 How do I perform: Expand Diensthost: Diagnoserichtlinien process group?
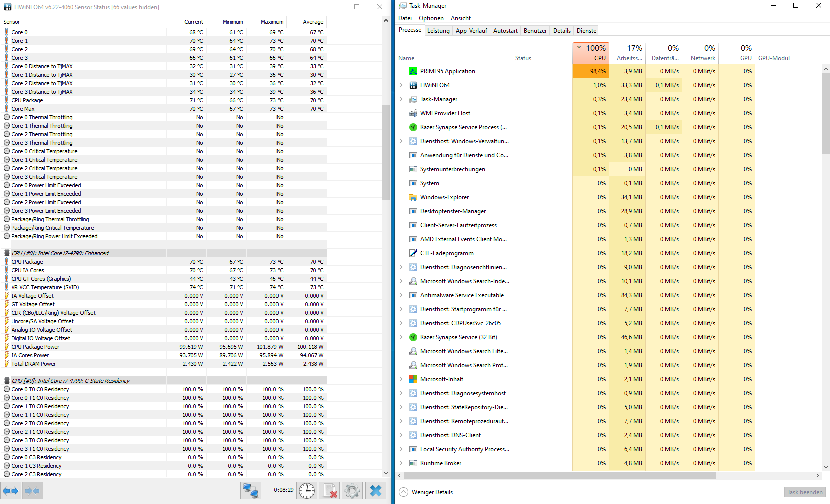point(401,267)
